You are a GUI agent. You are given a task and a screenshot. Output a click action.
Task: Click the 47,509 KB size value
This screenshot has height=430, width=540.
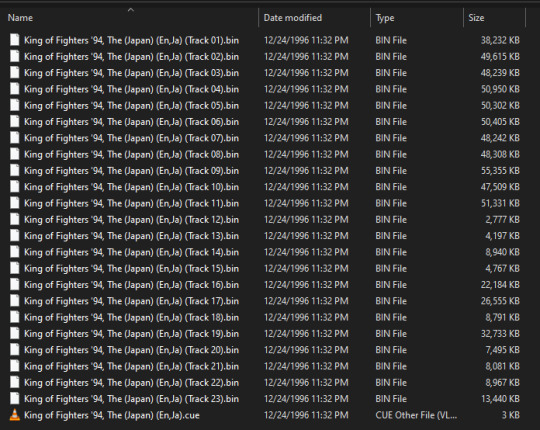500,187
